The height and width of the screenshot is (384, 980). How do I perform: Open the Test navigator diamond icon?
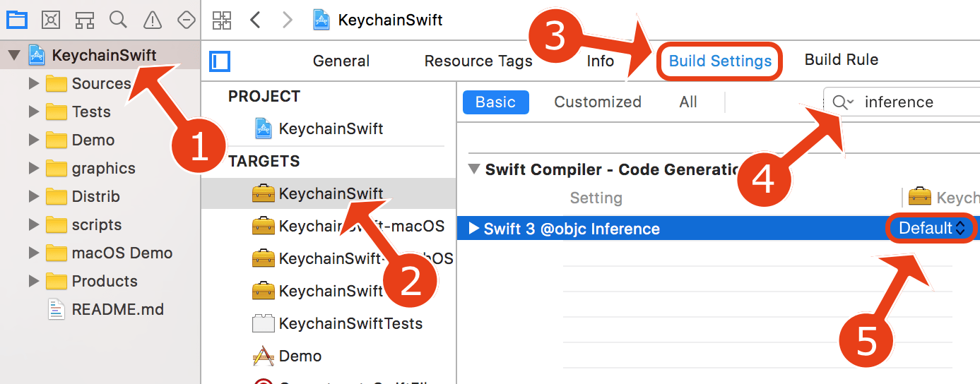(x=186, y=20)
